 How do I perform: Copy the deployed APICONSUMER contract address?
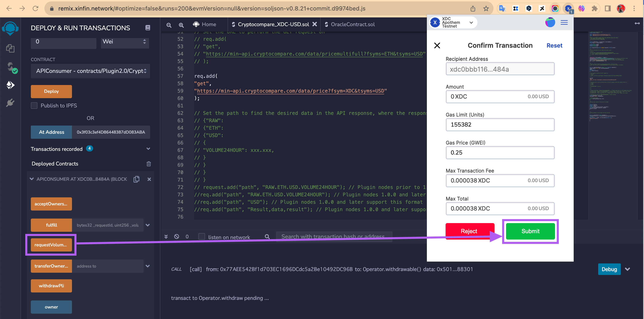point(137,179)
